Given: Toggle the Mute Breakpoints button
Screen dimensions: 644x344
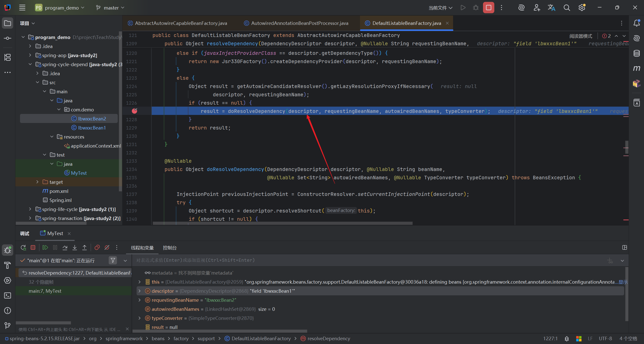Looking at the screenshot, I should click(x=107, y=248).
